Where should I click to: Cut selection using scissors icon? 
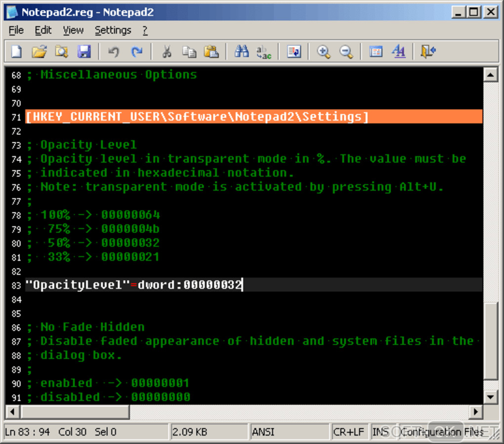click(x=166, y=51)
